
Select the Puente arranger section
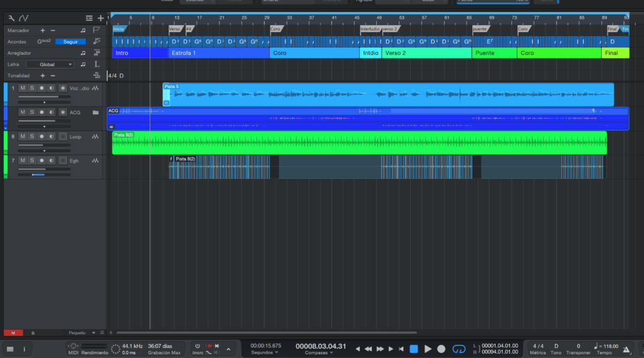click(494, 53)
